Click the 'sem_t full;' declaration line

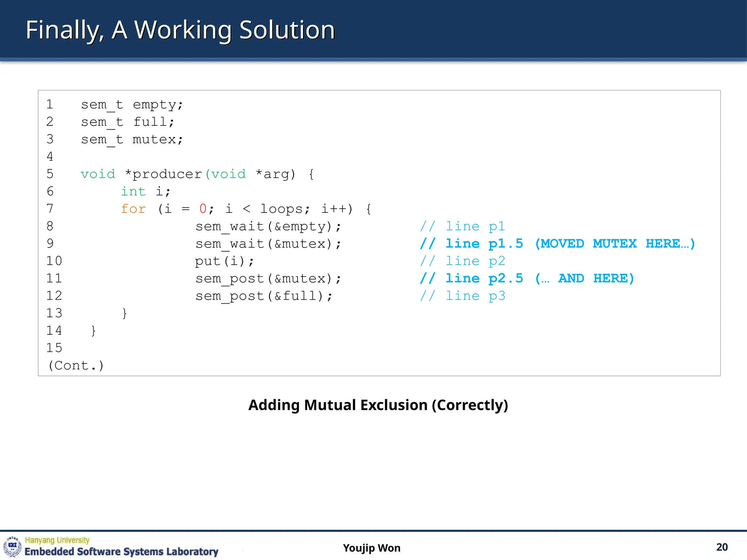pos(128,122)
